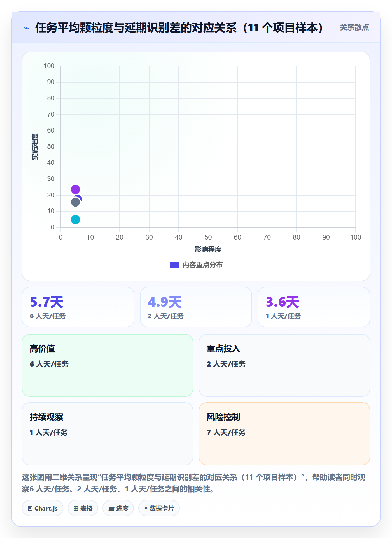Click the blue legend color box
Image resolution: width=392 pixels, height=538 pixels.
point(174,265)
